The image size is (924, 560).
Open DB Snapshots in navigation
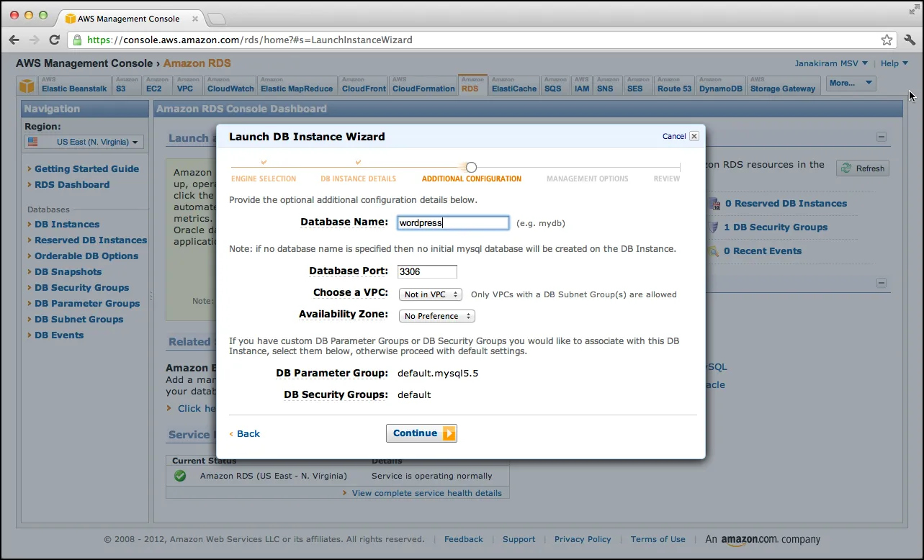[68, 272]
